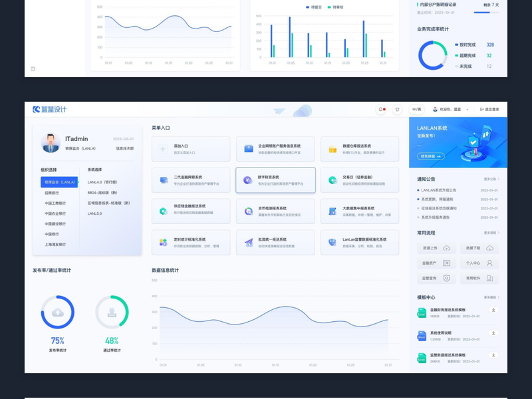Click download icon for 金融财务报送系统模板
The width and height of the screenshot is (532, 399).
point(493,310)
